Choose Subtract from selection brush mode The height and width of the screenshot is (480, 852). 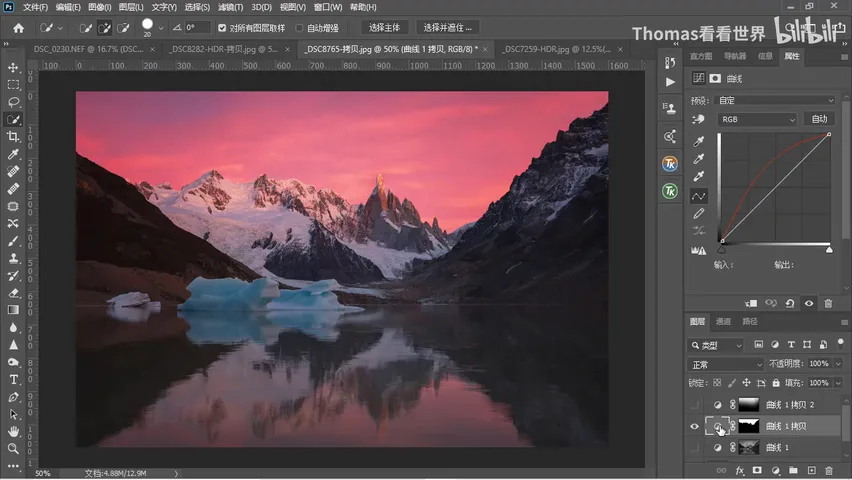[x=123, y=28]
